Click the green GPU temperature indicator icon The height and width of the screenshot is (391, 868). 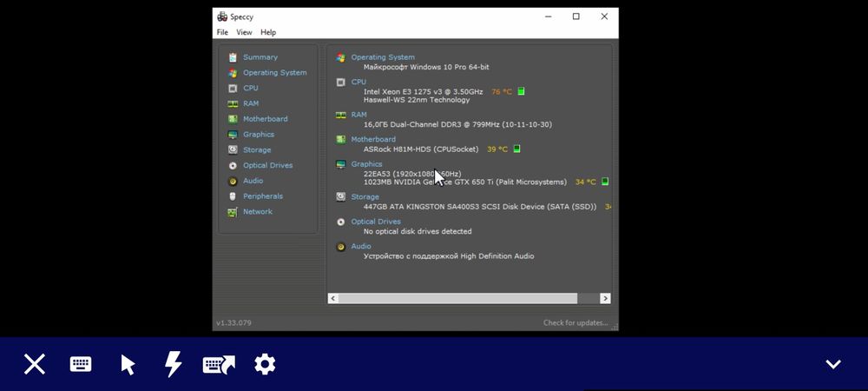[605, 182]
